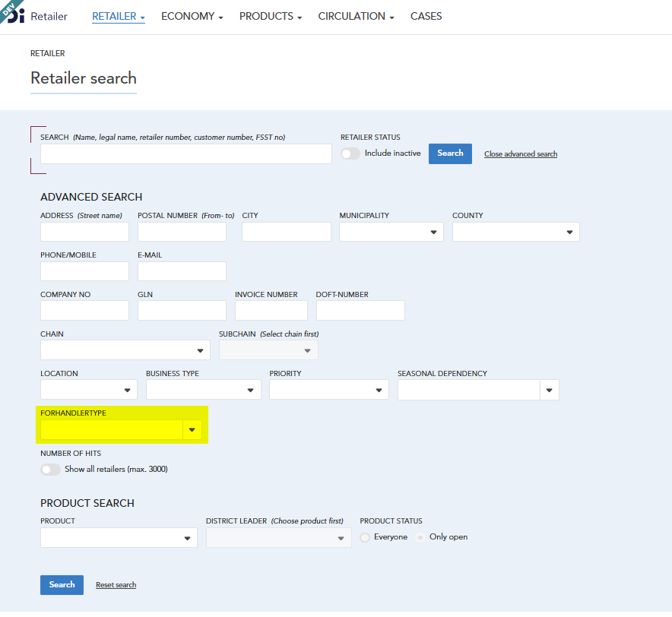
Task: Click the Close advanced search link
Action: (521, 153)
